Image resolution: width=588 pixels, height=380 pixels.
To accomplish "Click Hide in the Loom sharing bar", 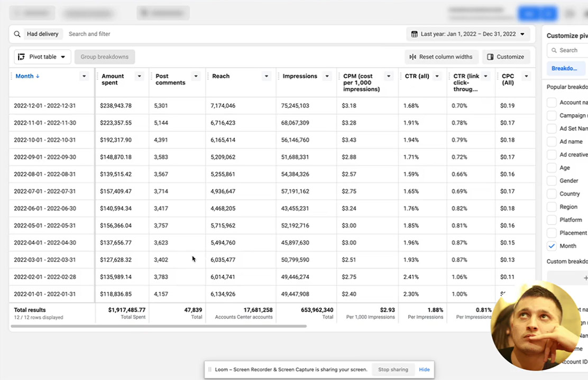I will click(424, 370).
